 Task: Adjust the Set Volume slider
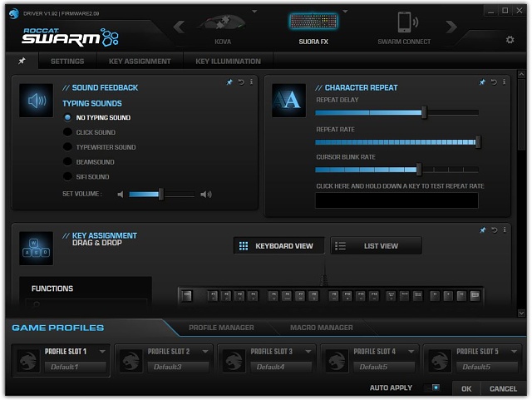point(161,195)
